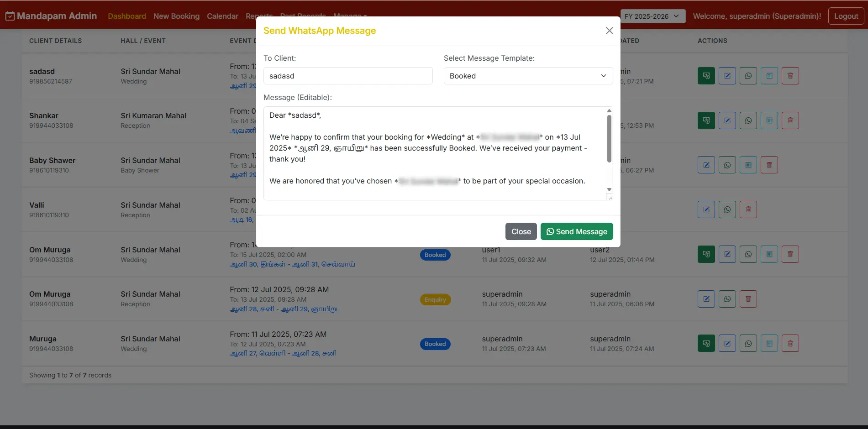The image size is (868, 429).
Task: Go to the Dashboard nav item
Action: click(127, 16)
